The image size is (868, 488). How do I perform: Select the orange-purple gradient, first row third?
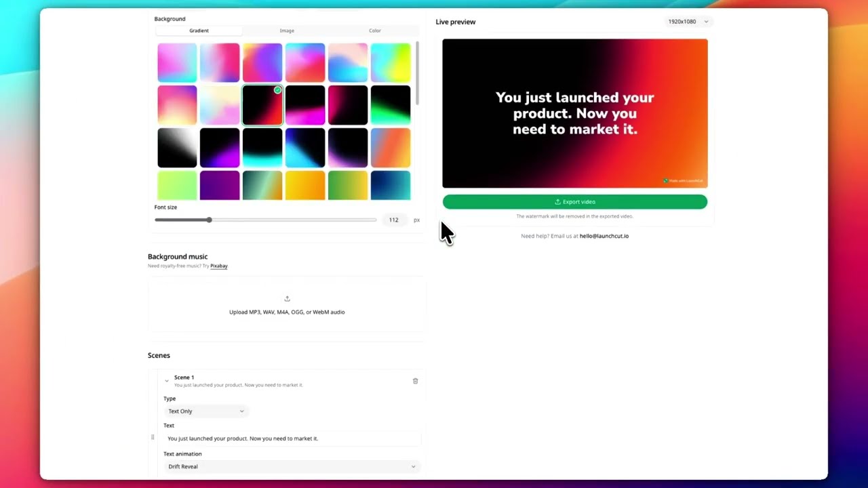coord(262,62)
